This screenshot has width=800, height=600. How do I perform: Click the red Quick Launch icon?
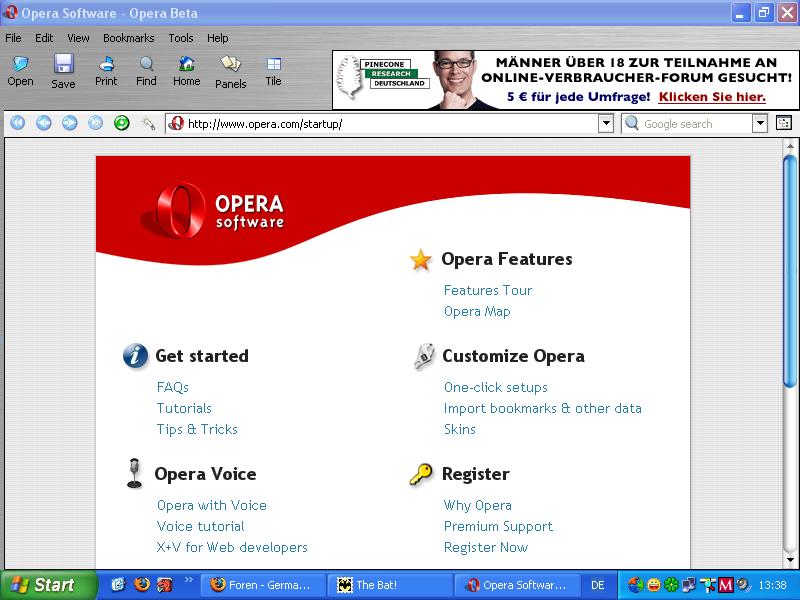[x=165, y=584]
